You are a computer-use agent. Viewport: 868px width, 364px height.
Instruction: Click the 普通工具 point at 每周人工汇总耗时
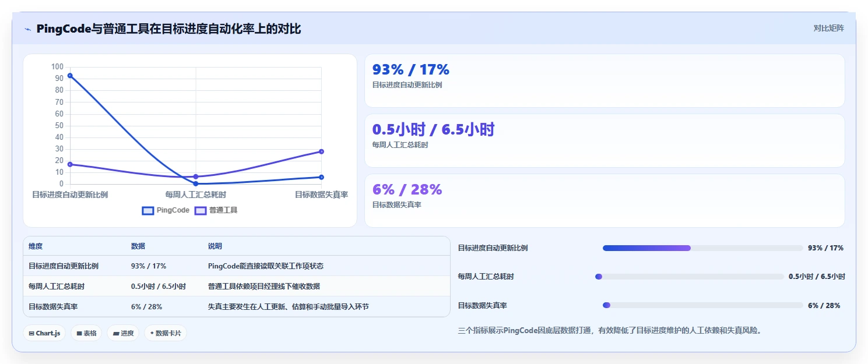tap(196, 176)
